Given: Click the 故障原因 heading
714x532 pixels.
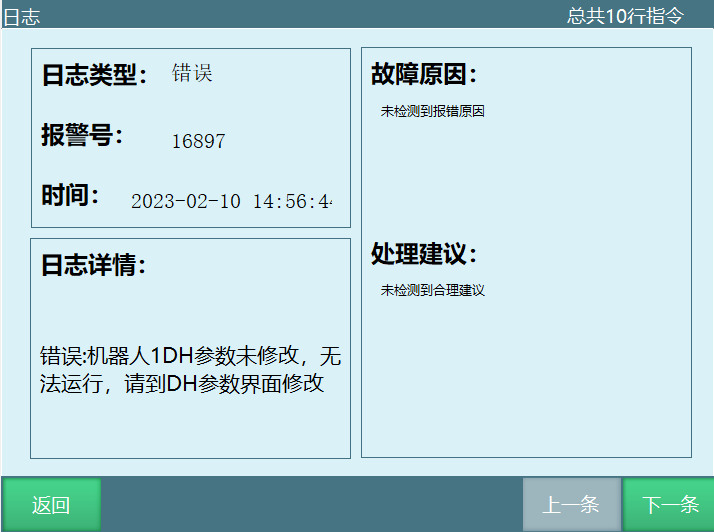Looking at the screenshot, I should 424,75.
